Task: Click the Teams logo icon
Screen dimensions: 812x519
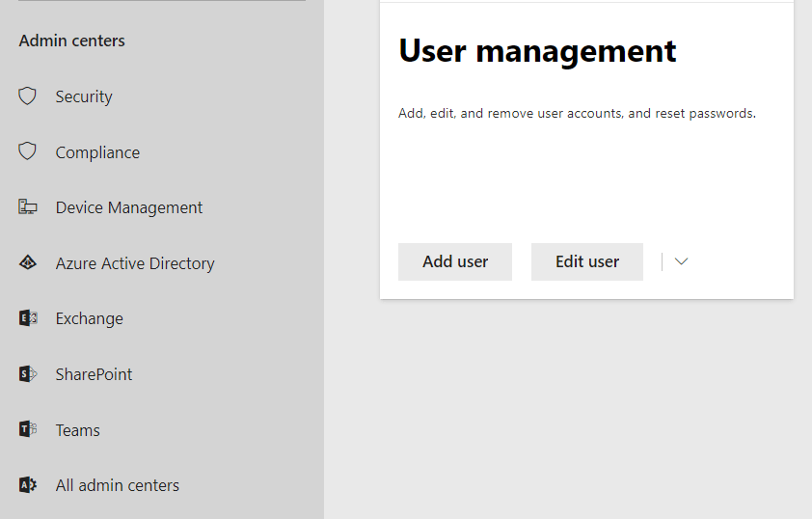Action: (28, 429)
